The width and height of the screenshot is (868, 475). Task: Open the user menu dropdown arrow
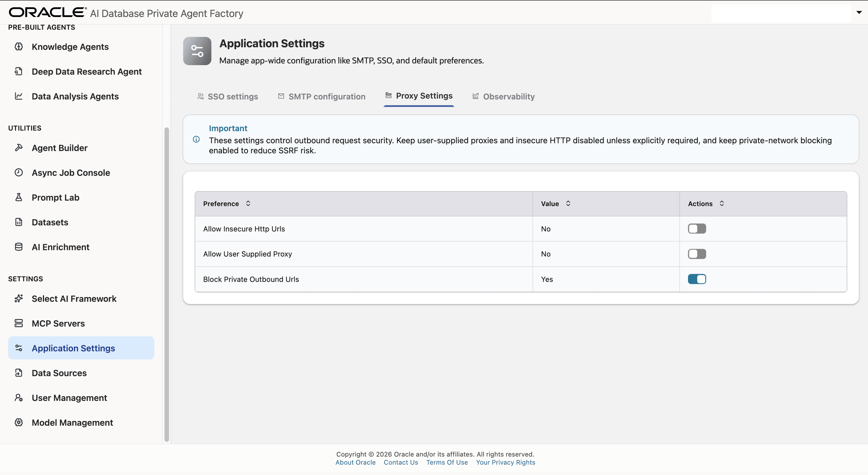[859, 12]
